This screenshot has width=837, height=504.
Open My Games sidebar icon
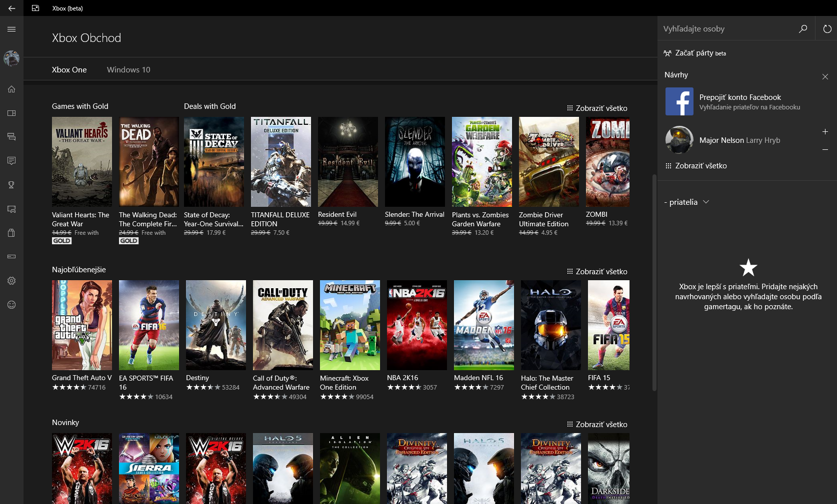click(x=11, y=113)
